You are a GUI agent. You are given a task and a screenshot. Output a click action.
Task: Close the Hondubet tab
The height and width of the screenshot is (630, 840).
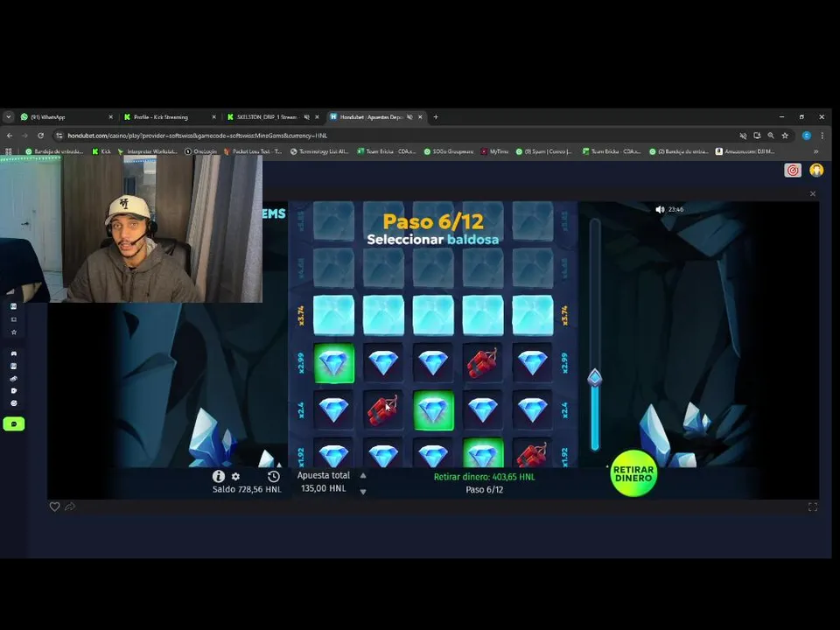click(420, 116)
